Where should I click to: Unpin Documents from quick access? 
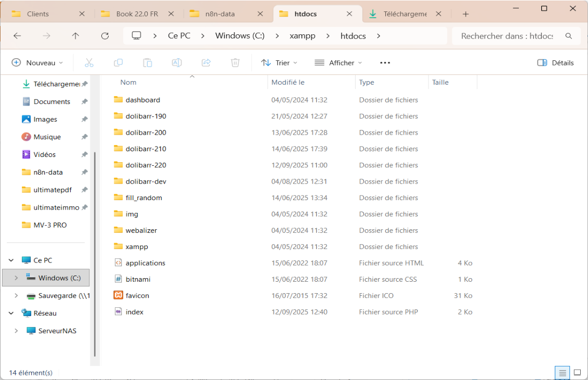pyautogui.click(x=84, y=102)
